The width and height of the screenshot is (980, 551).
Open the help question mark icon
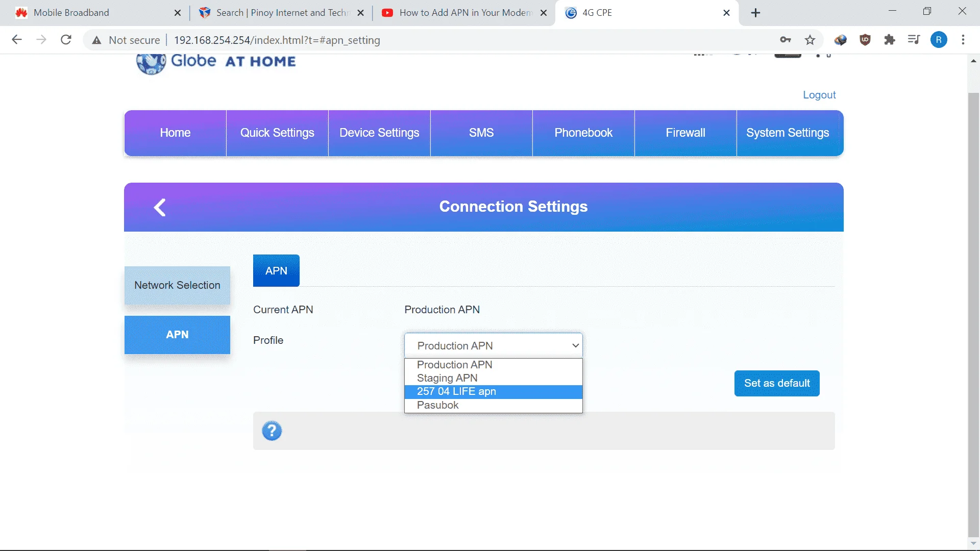click(x=272, y=431)
